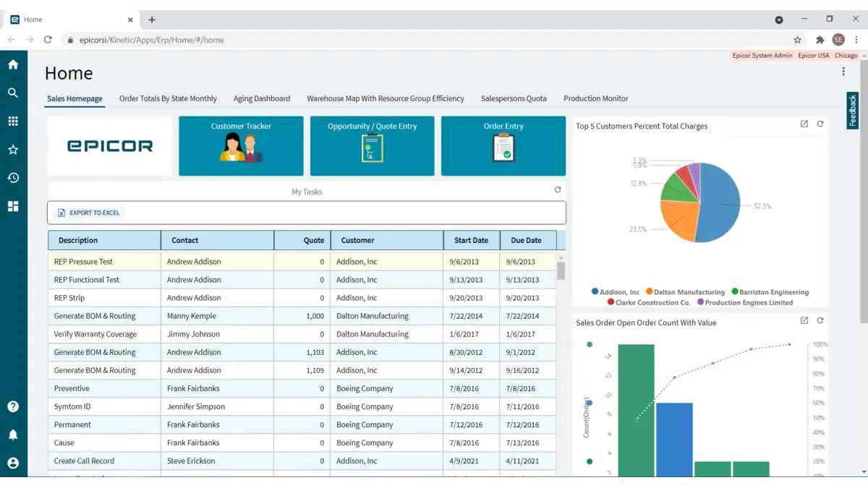
Task: Open Chrome profile SE avatar
Action: click(x=838, y=40)
